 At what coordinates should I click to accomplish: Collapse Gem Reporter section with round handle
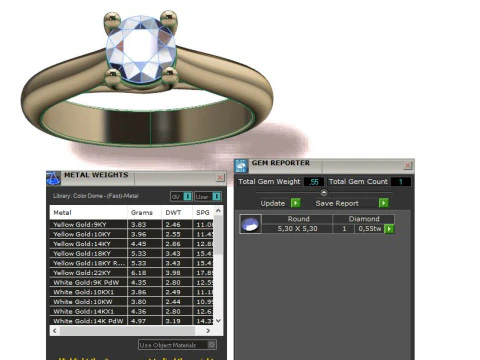(324, 193)
